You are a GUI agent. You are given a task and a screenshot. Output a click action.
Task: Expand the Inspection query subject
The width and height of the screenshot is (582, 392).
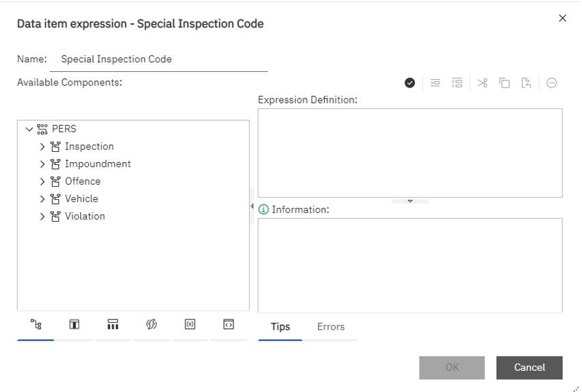[42, 146]
